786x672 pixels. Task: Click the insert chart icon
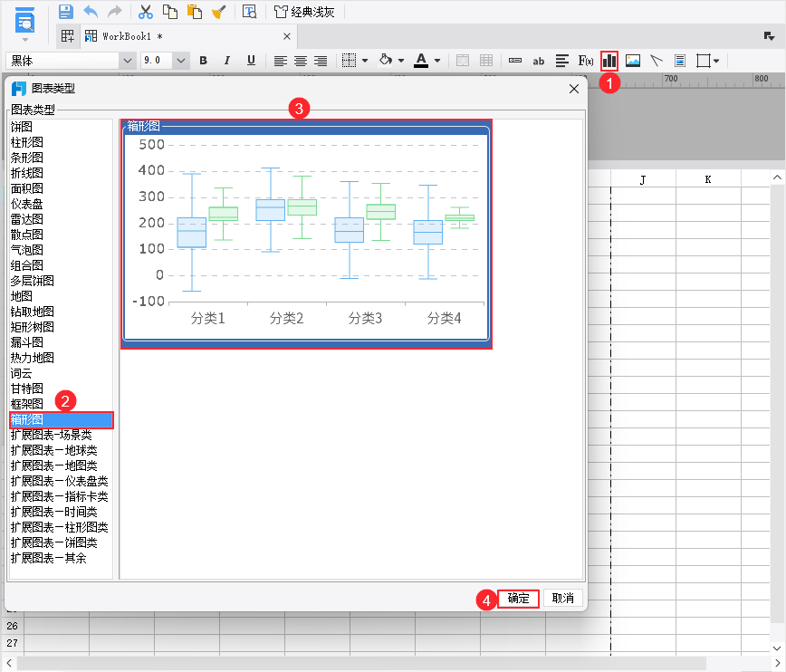coord(609,61)
